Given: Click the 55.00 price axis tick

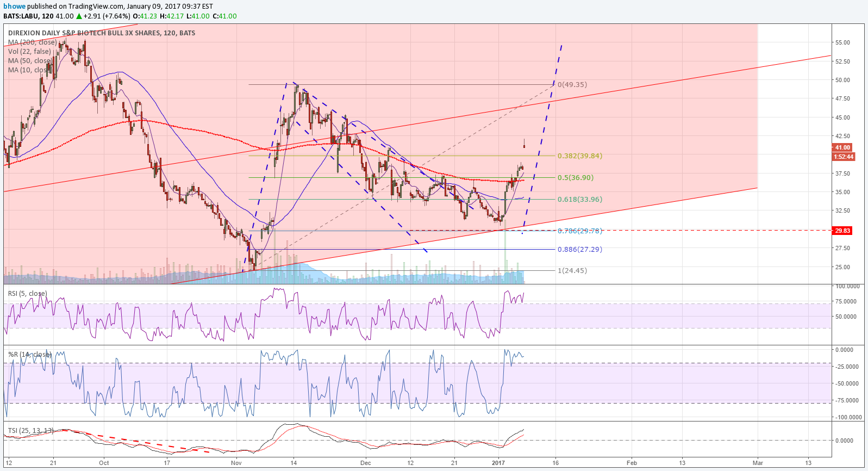Looking at the screenshot, I should point(842,42).
